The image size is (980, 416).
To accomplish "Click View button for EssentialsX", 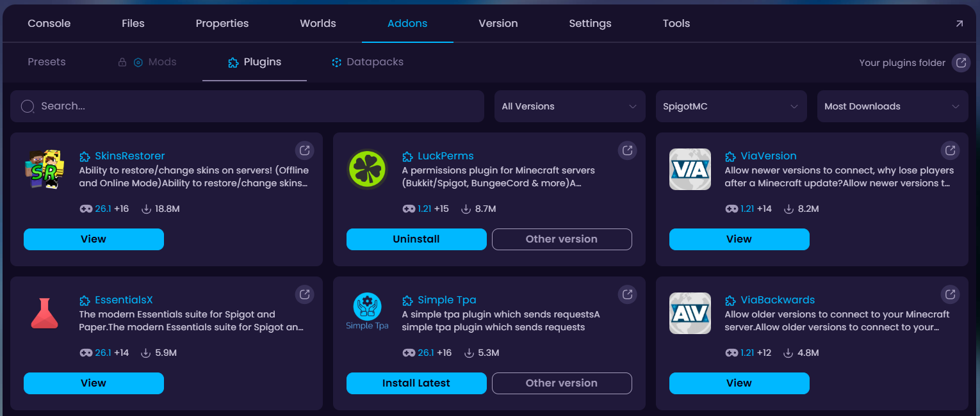I will pos(94,383).
